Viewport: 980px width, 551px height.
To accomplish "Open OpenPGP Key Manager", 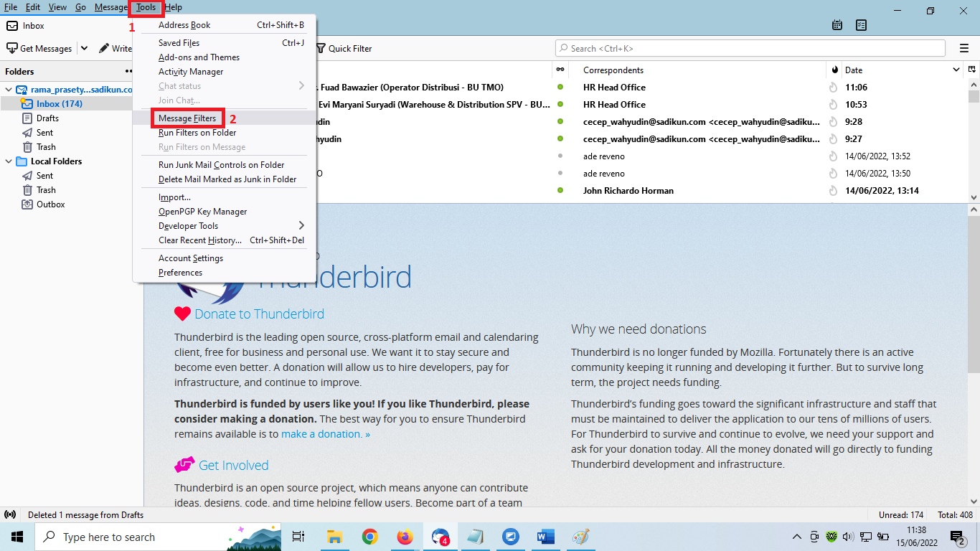I will pyautogui.click(x=225, y=212).
